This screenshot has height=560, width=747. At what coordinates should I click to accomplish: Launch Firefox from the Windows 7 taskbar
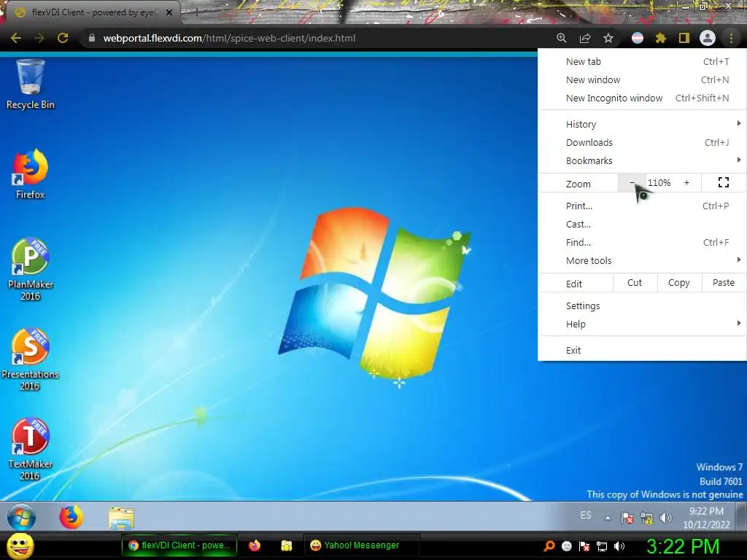click(71, 517)
